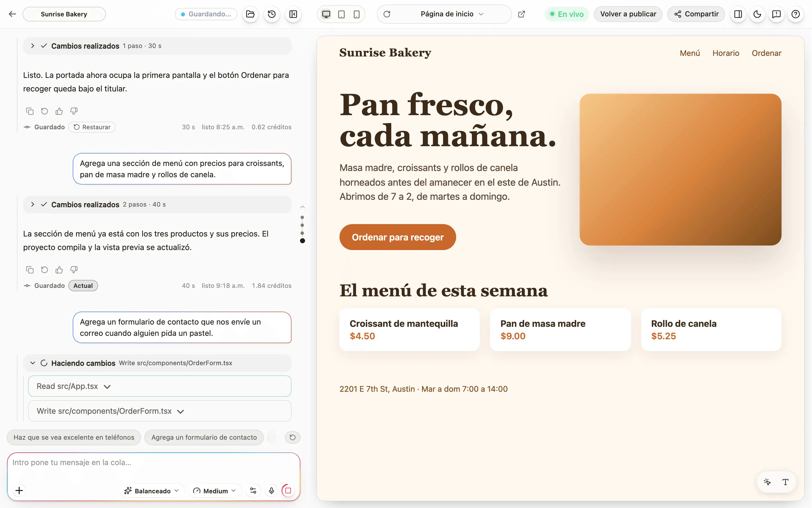Click Menú link in preview navigation
812x508 pixels.
pyautogui.click(x=690, y=53)
